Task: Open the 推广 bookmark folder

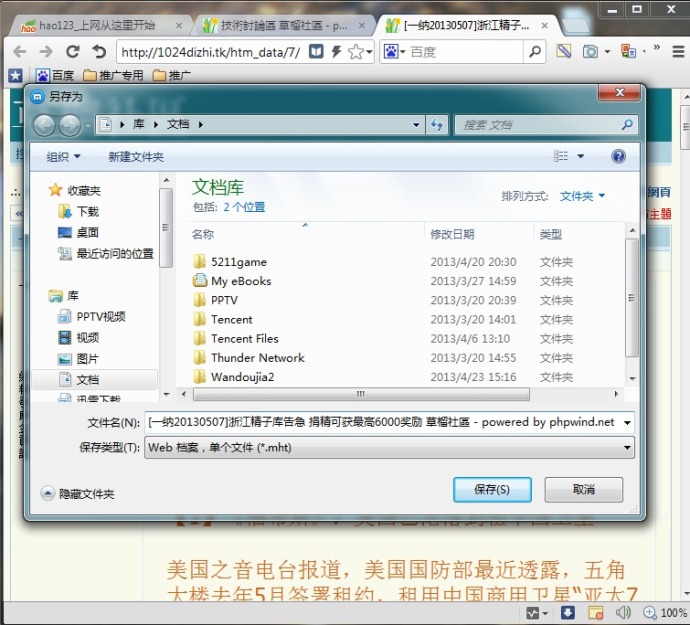Action: point(172,76)
